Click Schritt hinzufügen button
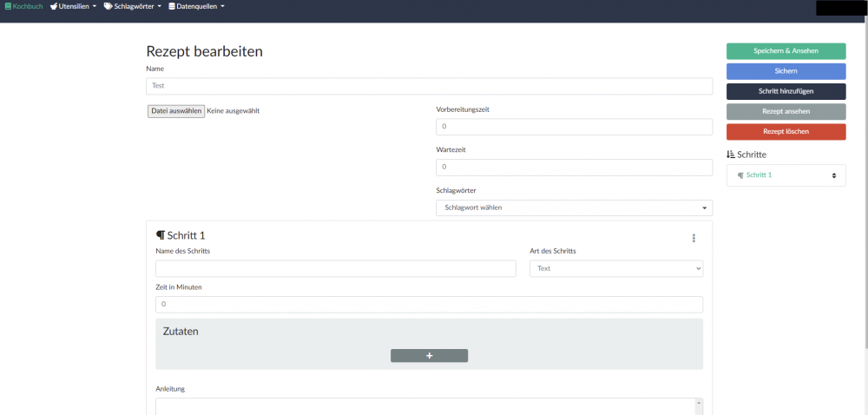The width and height of the screenshot is (868, 415). click(x=786, y=91)
